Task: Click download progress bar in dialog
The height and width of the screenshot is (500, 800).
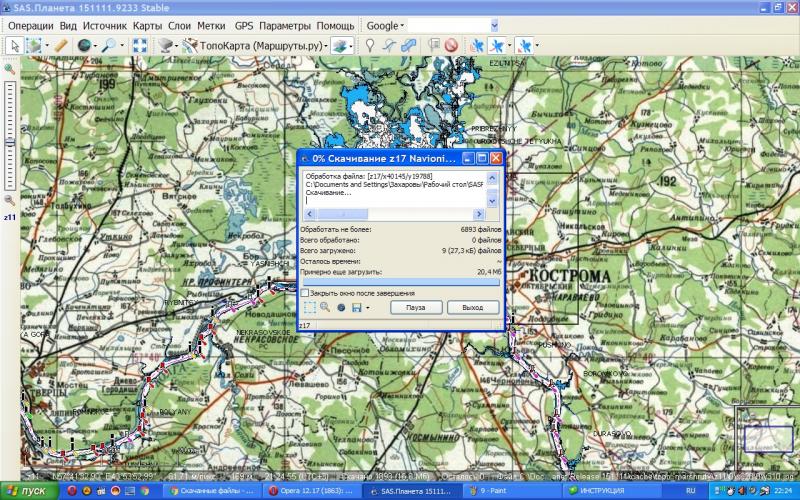Action: pyautogui.click(x=401, y=282)
